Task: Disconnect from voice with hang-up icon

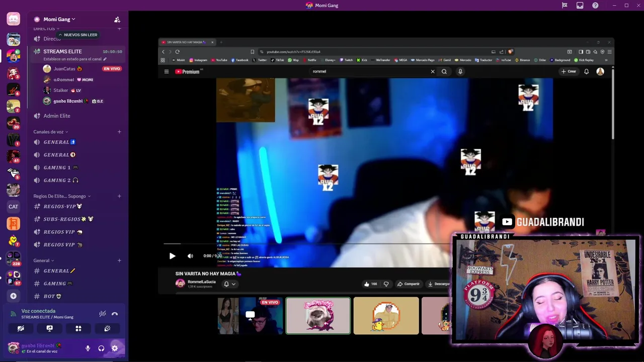Action: [115, 314]
